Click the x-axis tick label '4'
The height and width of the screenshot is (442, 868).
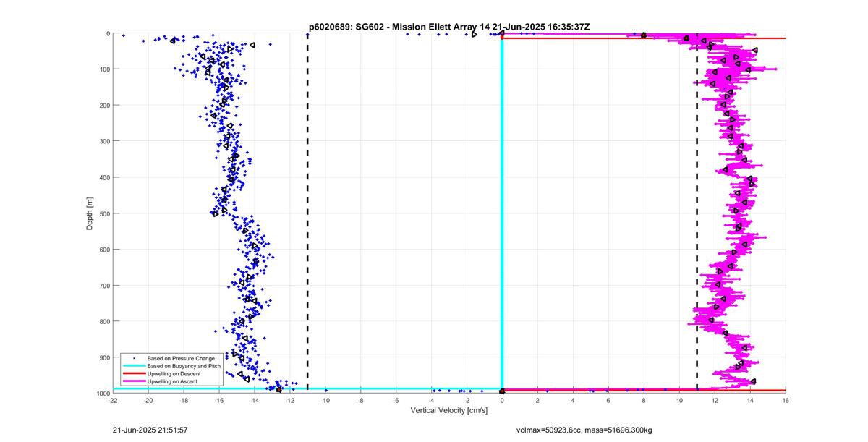click(573, 400)
